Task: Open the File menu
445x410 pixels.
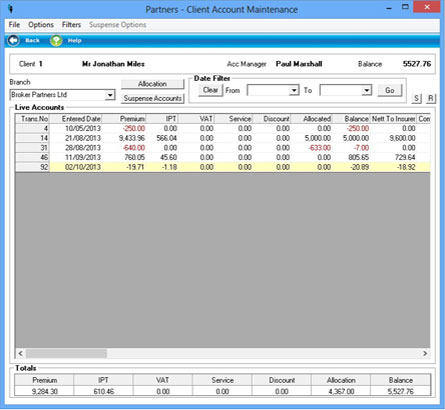Action: pos(14,25)
